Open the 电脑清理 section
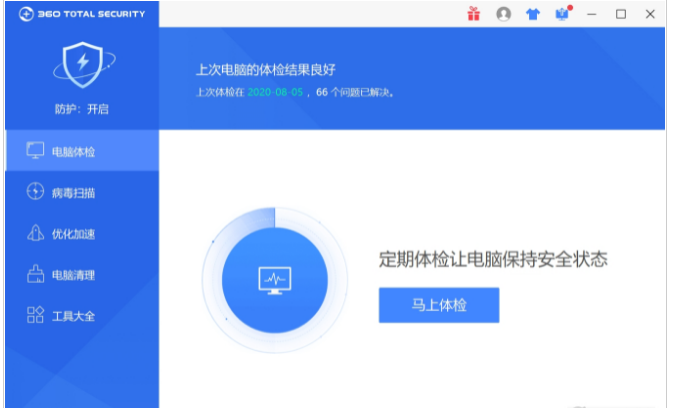Image resolution: width=680 pixels, height=408 pixels. pyautogui.click(x=82, y=274)
